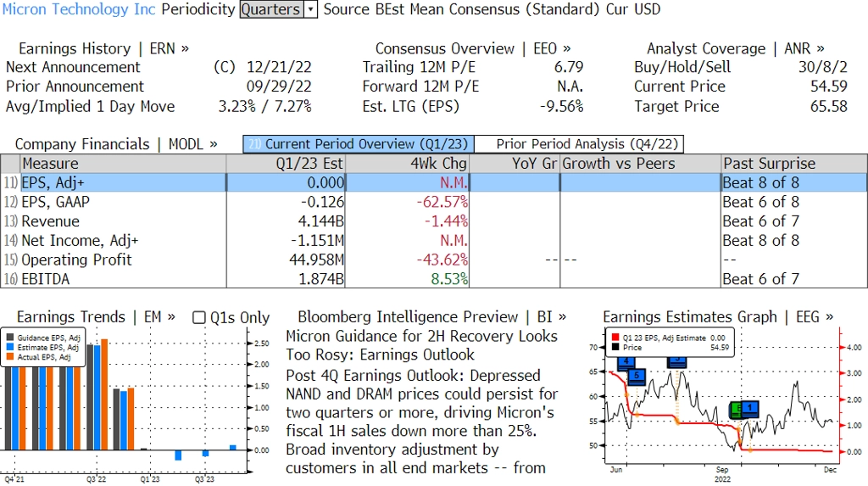Open the Micron Guidance Earnings Outlook headline
The height and width of the screenshot is (486, 868).
pos(421,345)
